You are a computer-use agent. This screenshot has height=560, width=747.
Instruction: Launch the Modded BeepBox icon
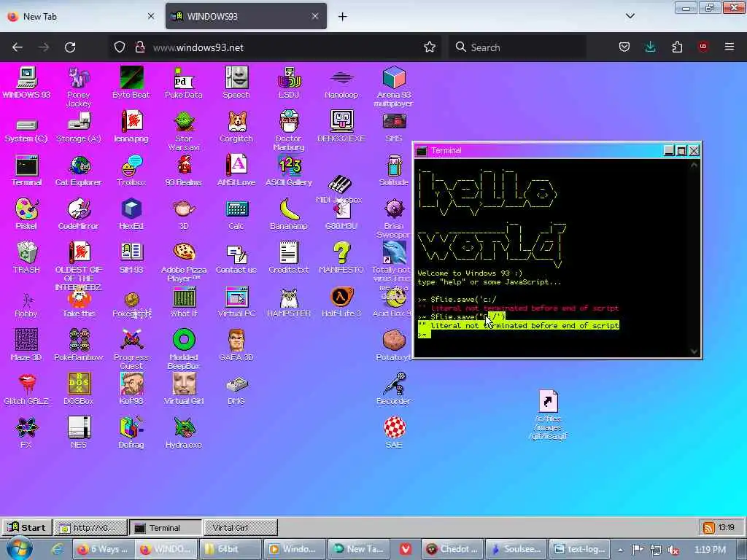pos(183,349)
